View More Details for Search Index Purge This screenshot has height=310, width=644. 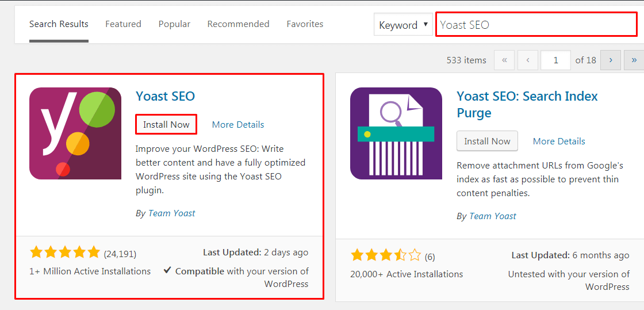click(x=559, y=141)
